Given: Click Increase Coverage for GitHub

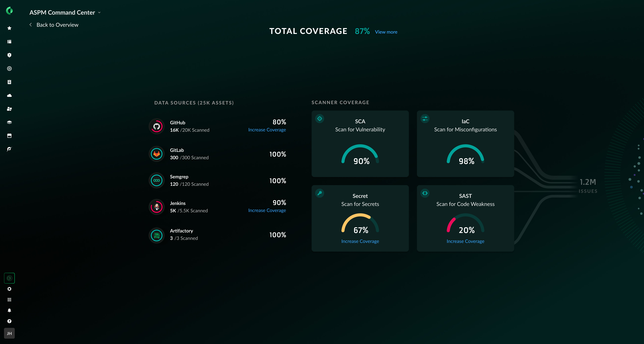Looking at the screenshot, I should tap(267, 130).
